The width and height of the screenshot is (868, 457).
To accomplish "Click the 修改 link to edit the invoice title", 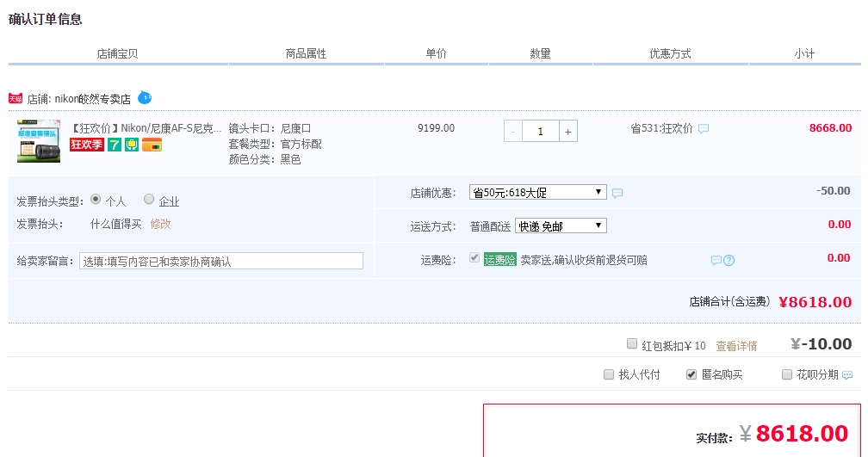I will (161, 224).
